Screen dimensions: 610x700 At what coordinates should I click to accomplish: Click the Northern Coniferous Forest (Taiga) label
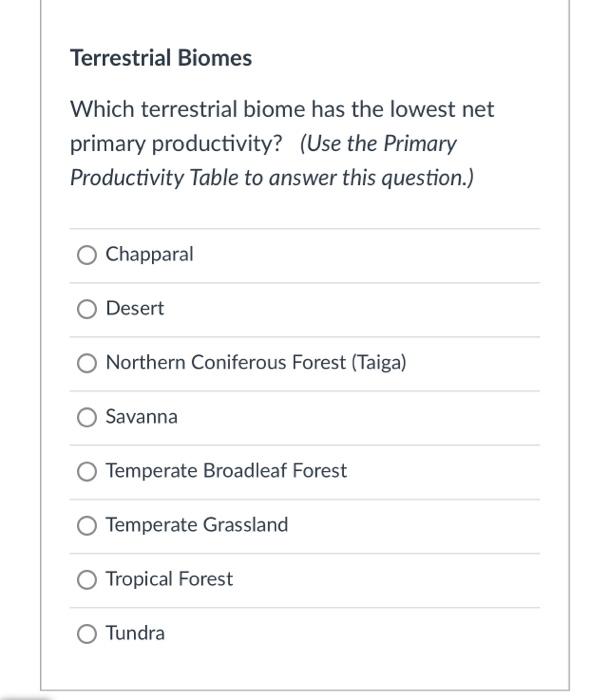pyautogui.click(x=256, y=363)
